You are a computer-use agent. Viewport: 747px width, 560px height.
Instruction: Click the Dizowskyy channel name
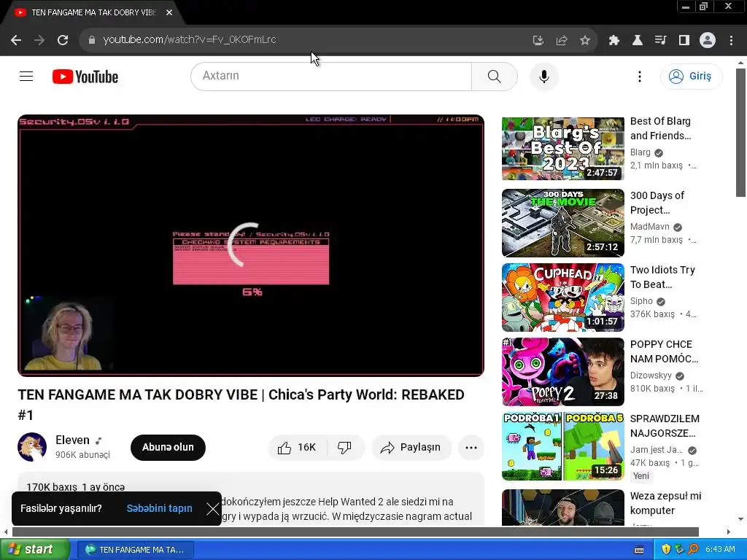[651, 376]
